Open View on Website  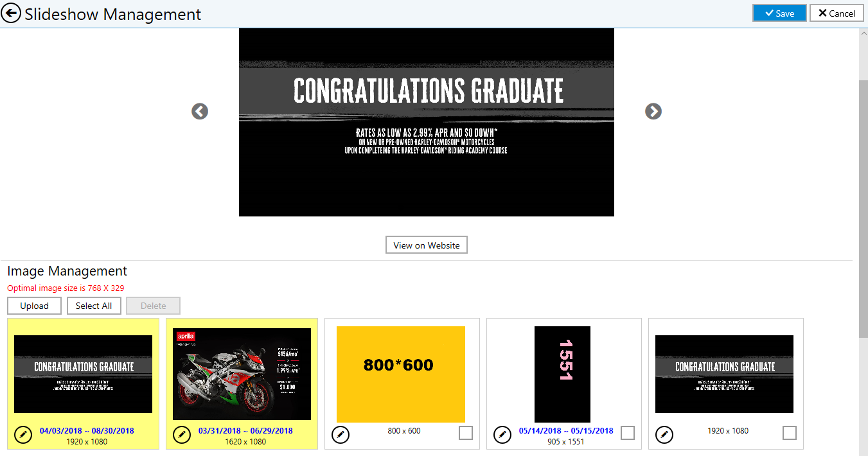[427, 245]
